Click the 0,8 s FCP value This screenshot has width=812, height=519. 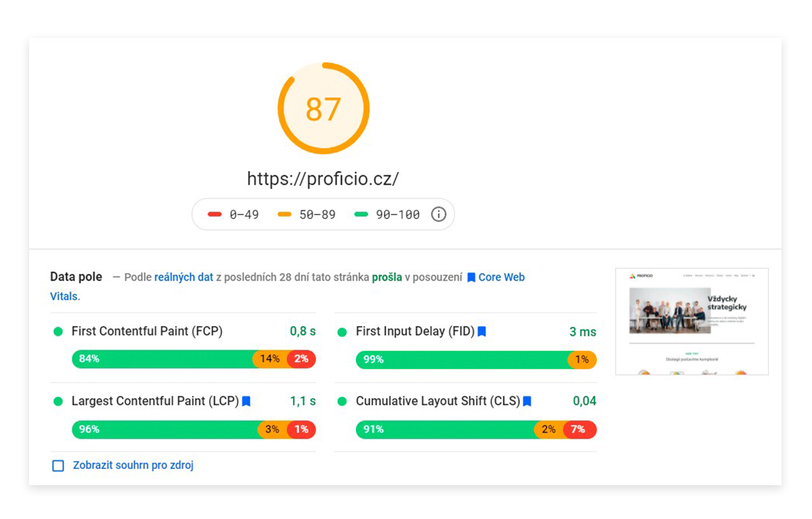303,332
